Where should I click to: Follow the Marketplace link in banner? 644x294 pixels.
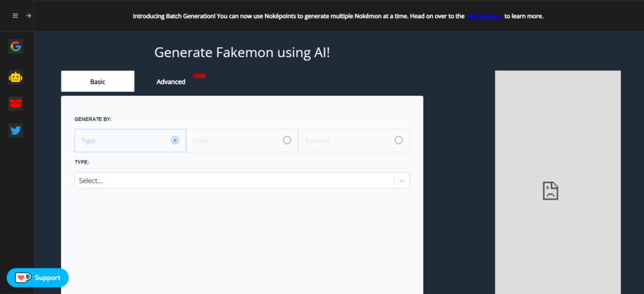pyautogui.click(x=484, y=16)
